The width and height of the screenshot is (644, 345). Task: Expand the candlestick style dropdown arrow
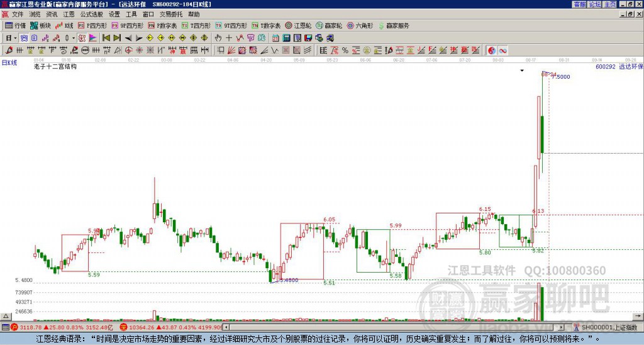pyautogui.click(x=74, y=38)
